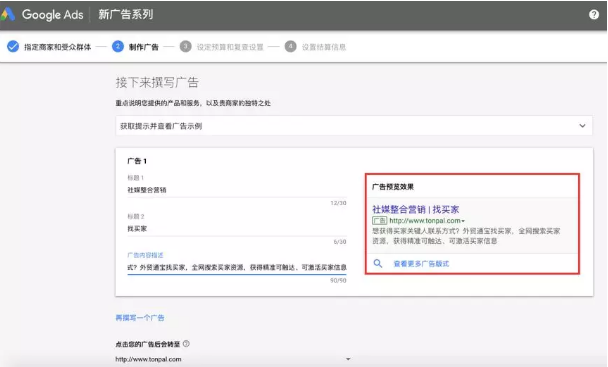Viewport: 608px width, 367px height.
Task: Click the dropdown arrow after www.tonpal.com preview URL
Action: coord(463,221)
